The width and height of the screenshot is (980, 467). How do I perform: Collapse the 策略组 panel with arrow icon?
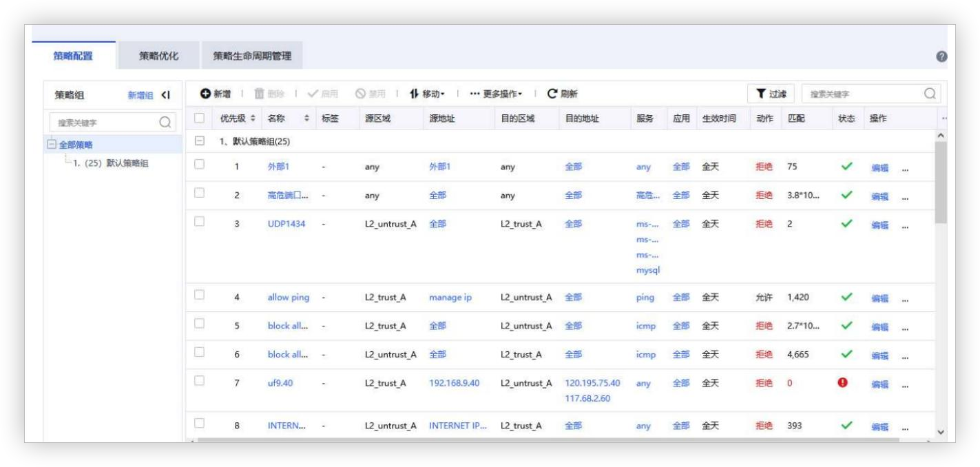[x=166, y=94]
